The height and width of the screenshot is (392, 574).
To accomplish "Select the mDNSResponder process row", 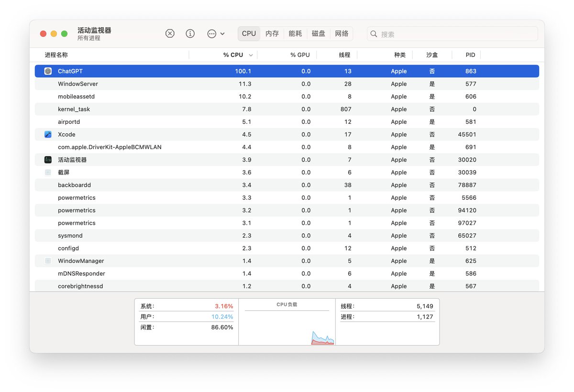I will coord(287,273).
